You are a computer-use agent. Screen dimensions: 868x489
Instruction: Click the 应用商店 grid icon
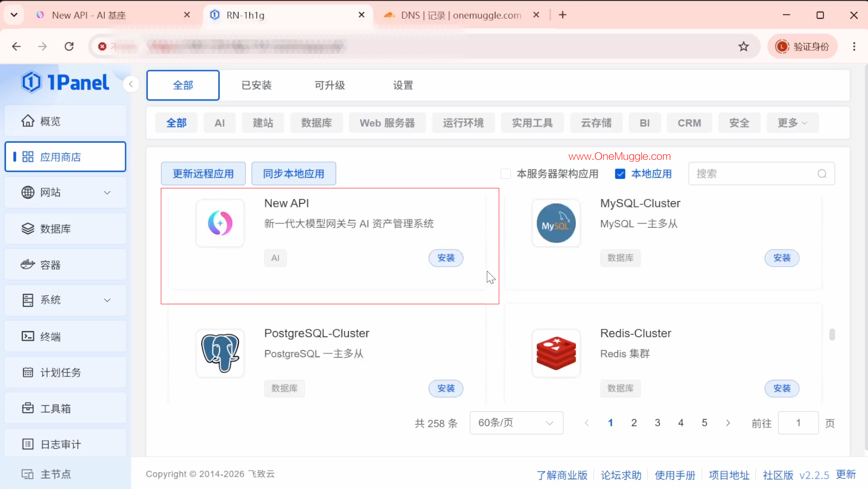28,157
